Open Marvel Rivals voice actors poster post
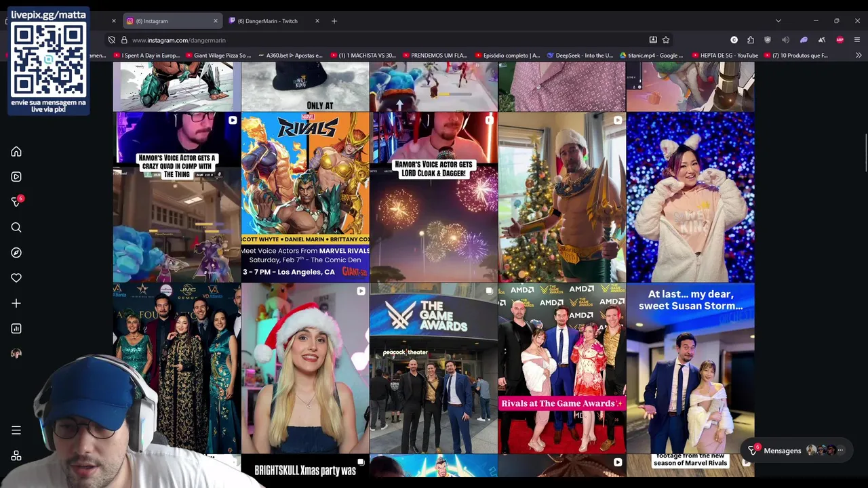Image resolution: width=868 pixels, height=488 pixels. click(305, 197)
